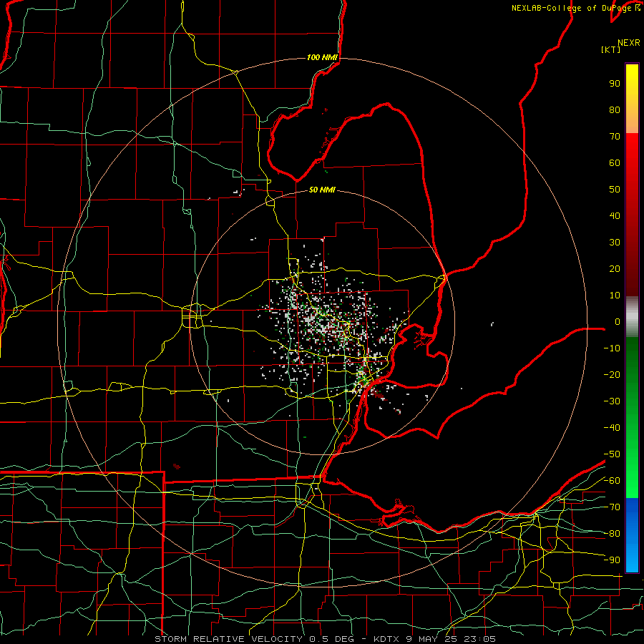Pick the gray zero-velocity segment of color bar
Screen dimensions: 644x644
632,317
